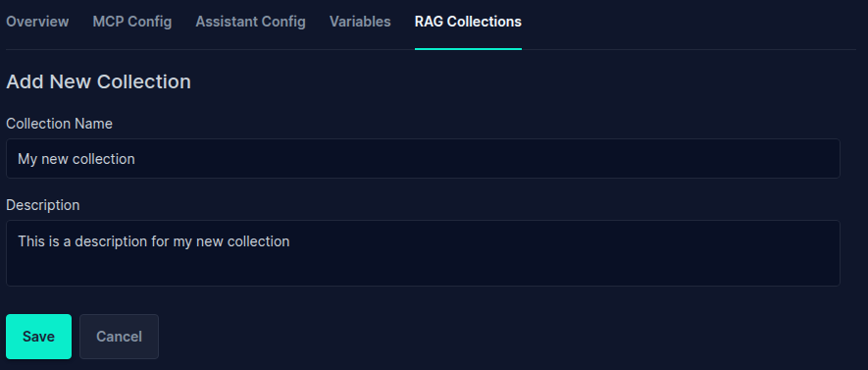Show the MCP Config section

point(132,22)
